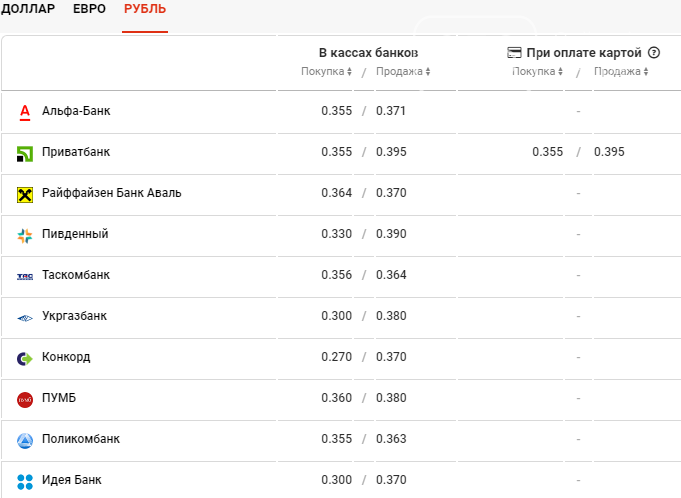681x498 pixels.
Task: Select the РУБЛЬ tab
Action: (x=145, y=9)
